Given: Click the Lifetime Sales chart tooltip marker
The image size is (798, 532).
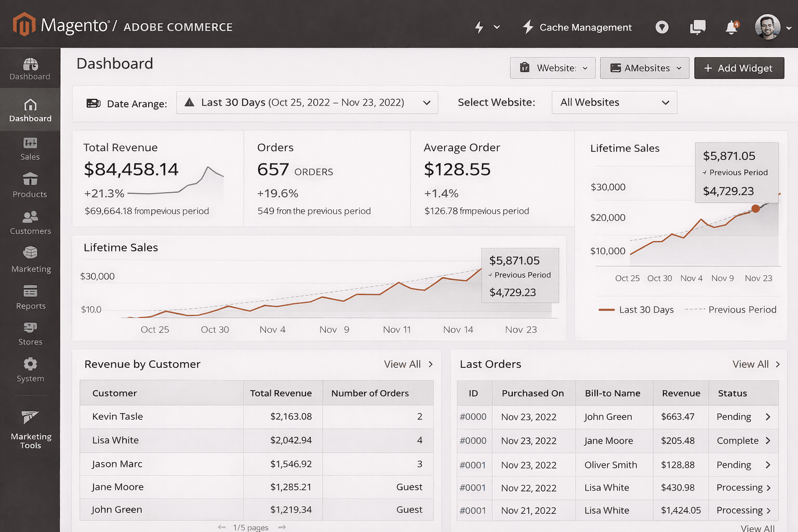Looking at the screenshot, I should (x=756, y=208).
